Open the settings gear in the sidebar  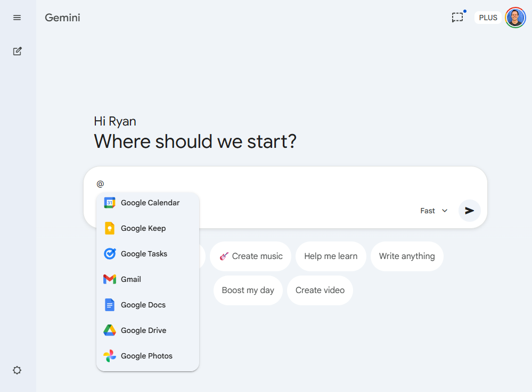17,370
